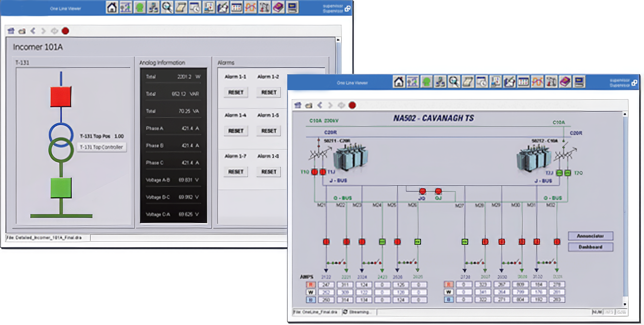Screen dimensions: 644x325
Task: Open the scroll notes icon in Incomer 101A toolbar
Action: point(181,7)
